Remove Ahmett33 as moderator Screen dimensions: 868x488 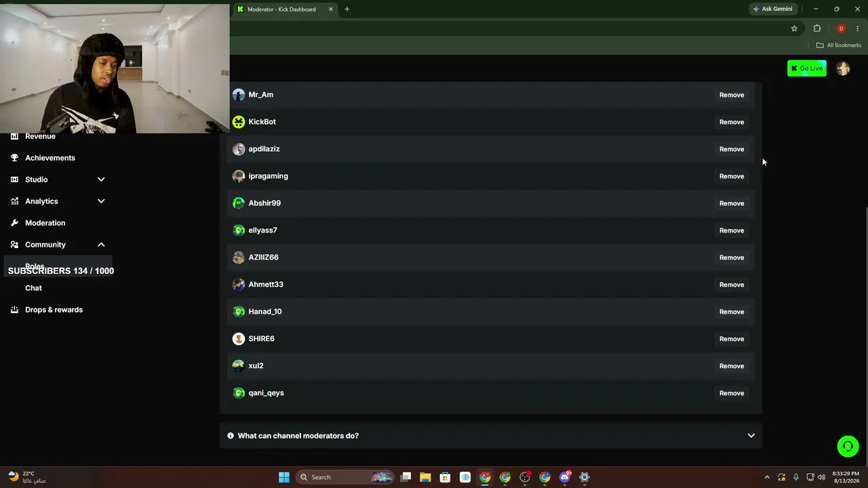click(x=732, y=285)
